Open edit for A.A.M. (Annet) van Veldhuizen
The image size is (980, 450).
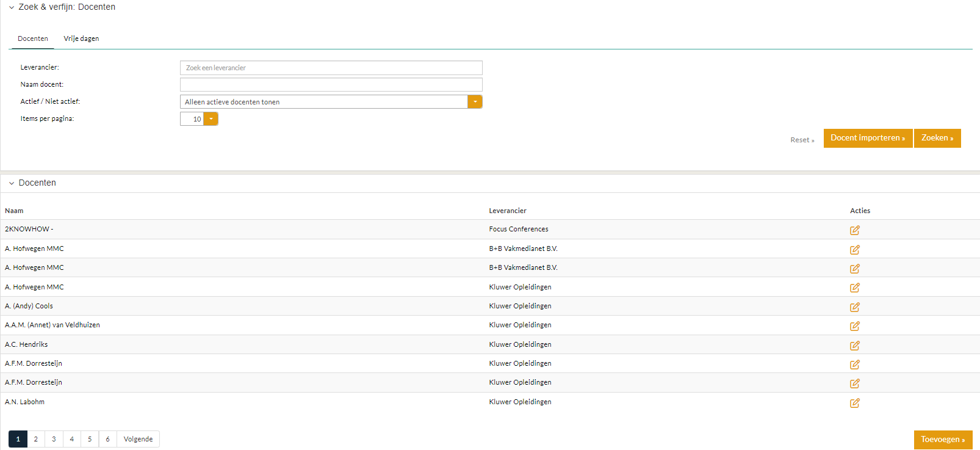coord(854,326)
